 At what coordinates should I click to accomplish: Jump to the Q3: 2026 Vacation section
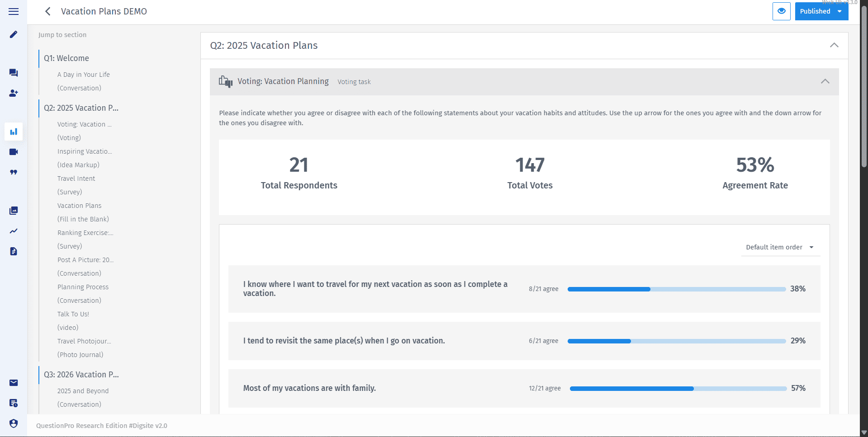tap(81, 375)
